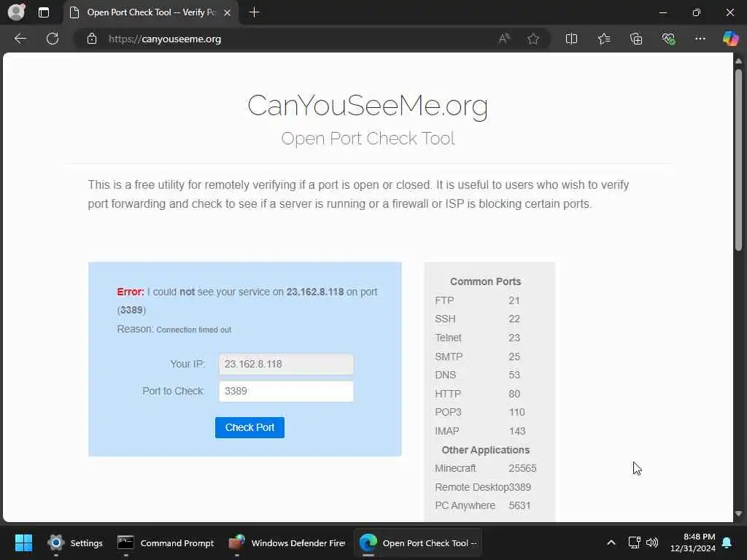Click the 'Other Applications' header text
Screen dimensions: 747x560
pos(485,450)
